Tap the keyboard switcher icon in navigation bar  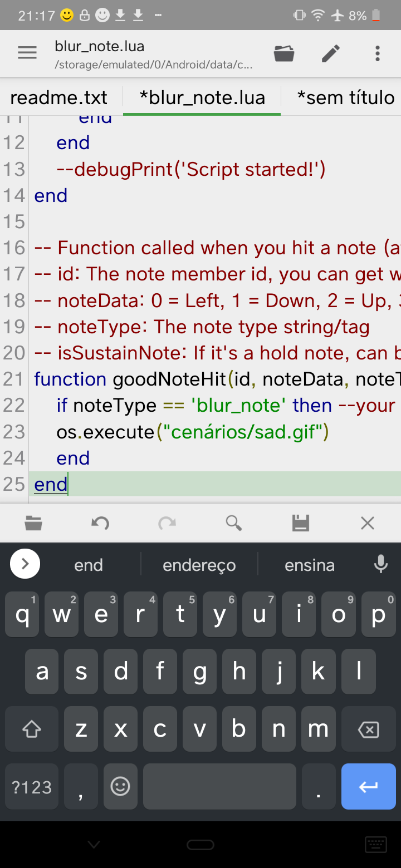coord(375,844)
